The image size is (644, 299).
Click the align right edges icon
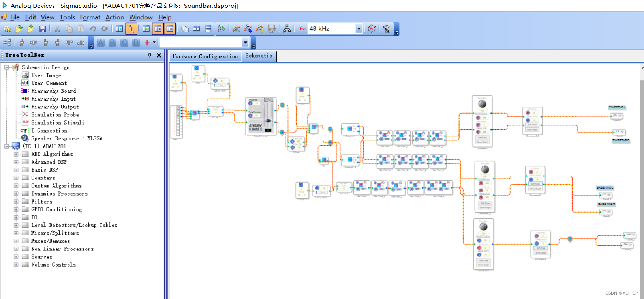click(x=57, y=43)
